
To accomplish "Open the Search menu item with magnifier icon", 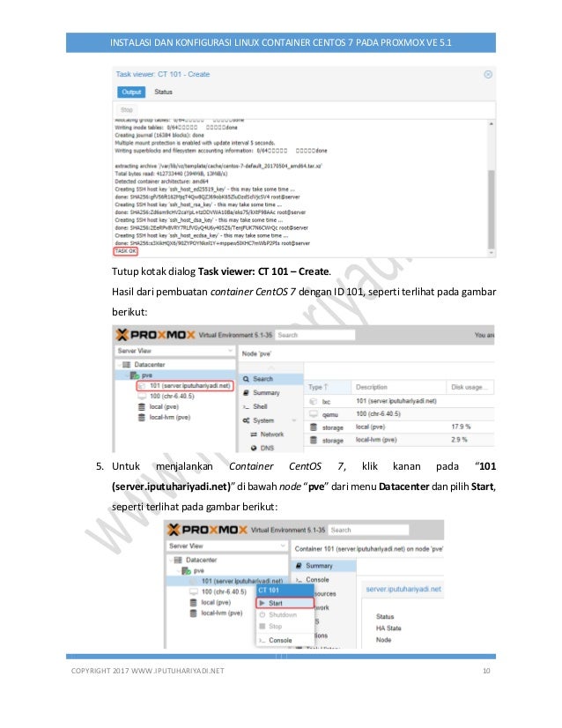I will point(271,379).
